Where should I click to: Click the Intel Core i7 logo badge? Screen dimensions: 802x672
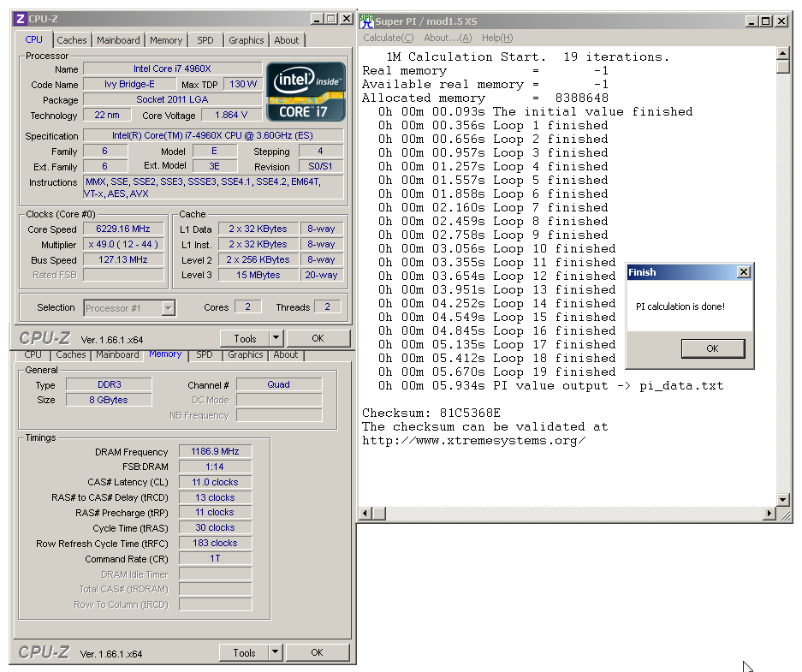coord(306,92)
